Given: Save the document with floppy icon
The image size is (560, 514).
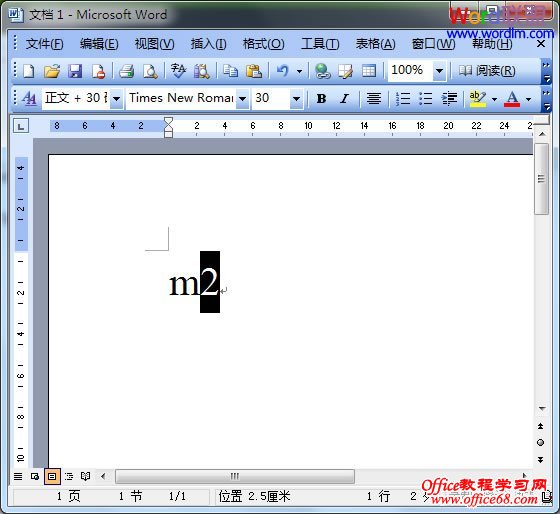Looking at the screenshot, I should pyautogui.click(x=75, y=71).
